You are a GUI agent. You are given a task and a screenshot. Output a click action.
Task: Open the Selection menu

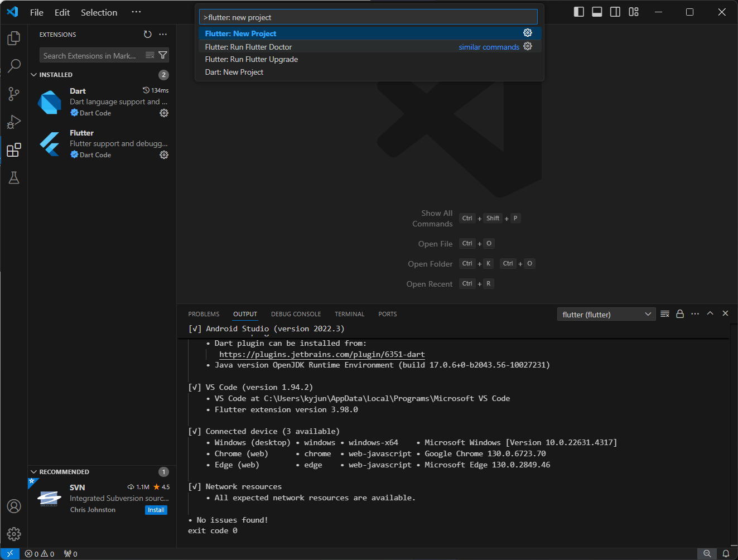point(99,12)
